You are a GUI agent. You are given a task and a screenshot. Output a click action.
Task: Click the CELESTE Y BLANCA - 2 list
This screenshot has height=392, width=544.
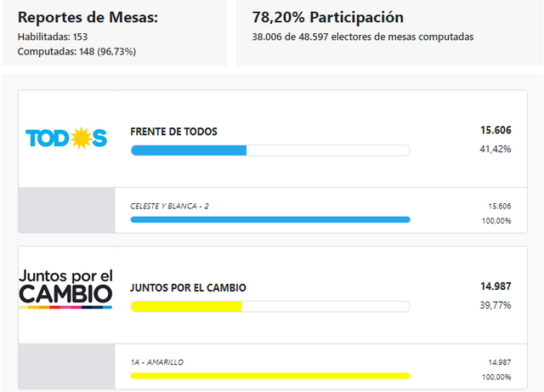(x=169, y=207)
